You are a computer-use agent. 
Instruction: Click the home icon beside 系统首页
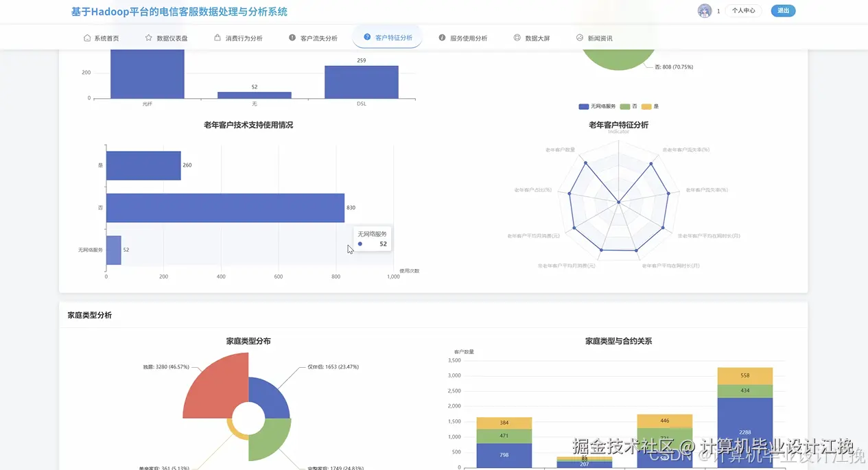click(86, 38)
